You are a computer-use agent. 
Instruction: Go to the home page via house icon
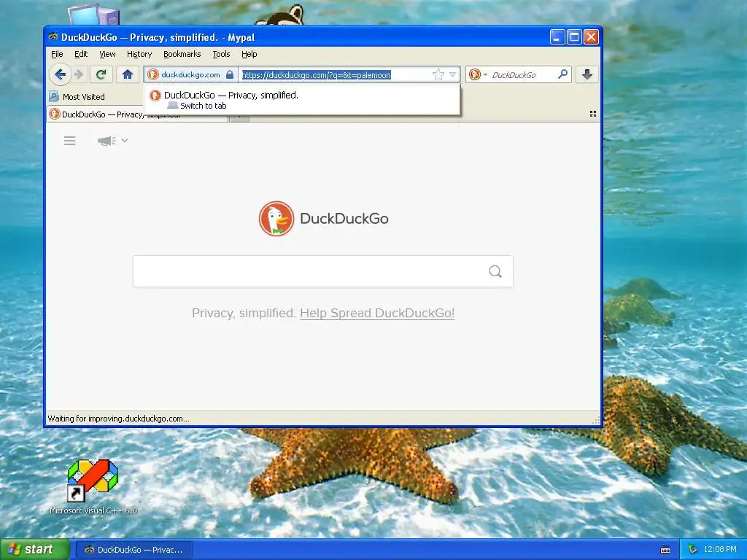point(127,74)
